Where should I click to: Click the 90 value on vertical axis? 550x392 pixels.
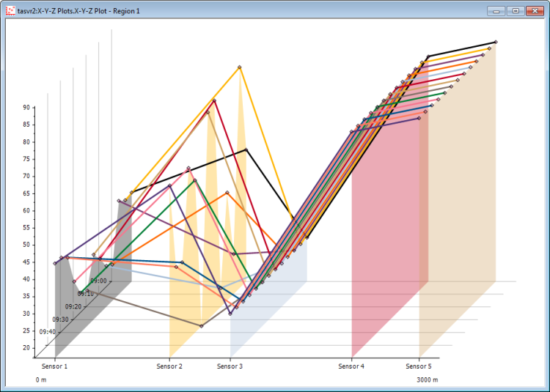[26, 108]
